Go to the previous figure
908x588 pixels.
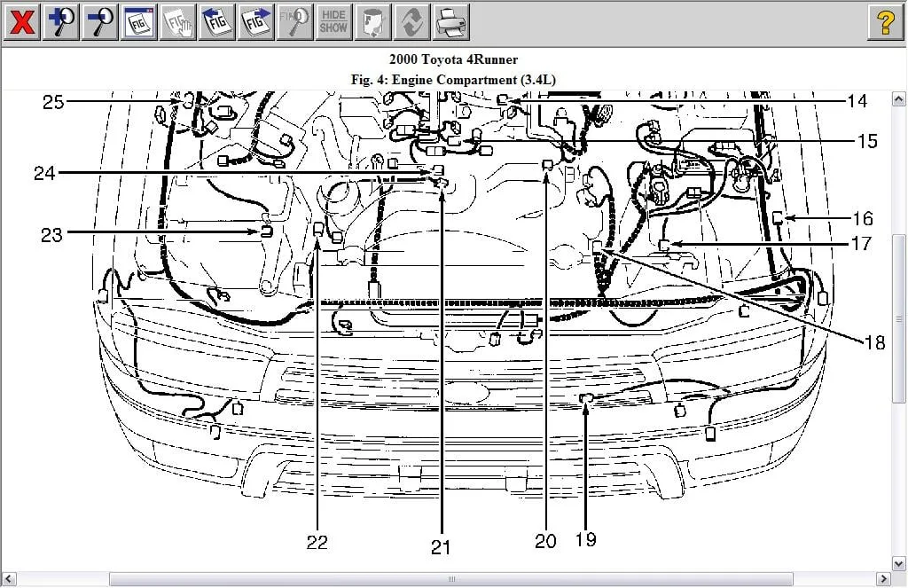(x=216, y=22)
